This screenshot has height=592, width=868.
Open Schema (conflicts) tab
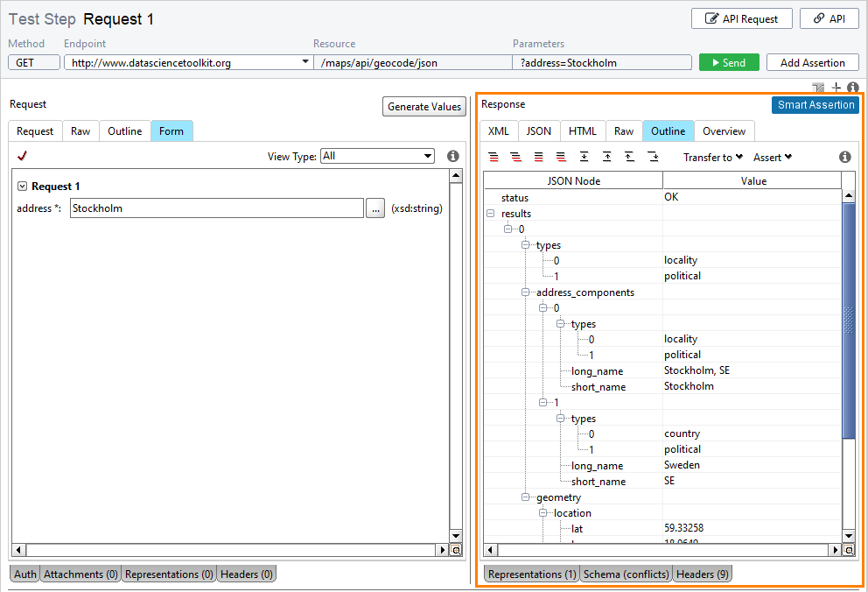[626, 574]
